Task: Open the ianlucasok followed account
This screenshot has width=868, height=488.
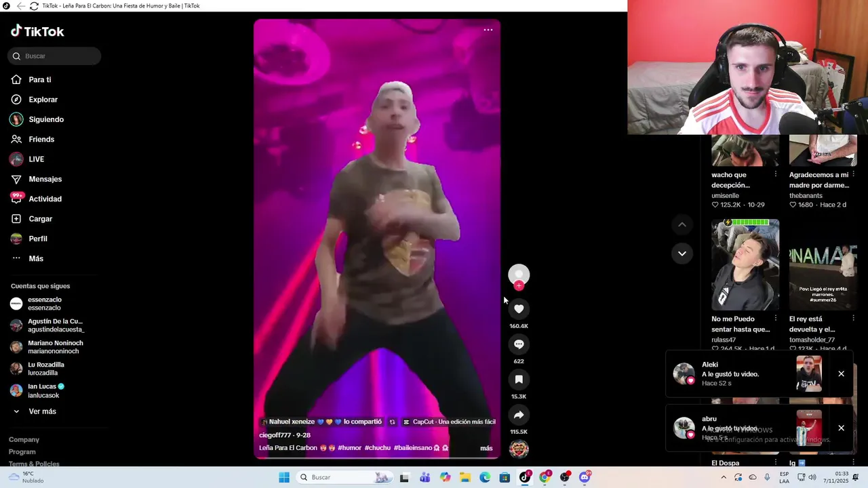Action: tap(44, 390)
